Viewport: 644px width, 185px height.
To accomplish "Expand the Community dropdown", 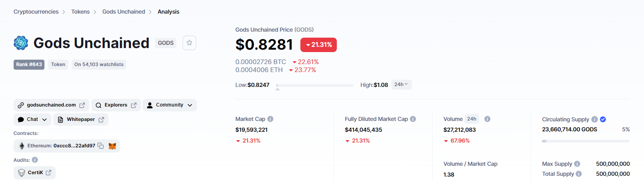I will coord(170,105).
